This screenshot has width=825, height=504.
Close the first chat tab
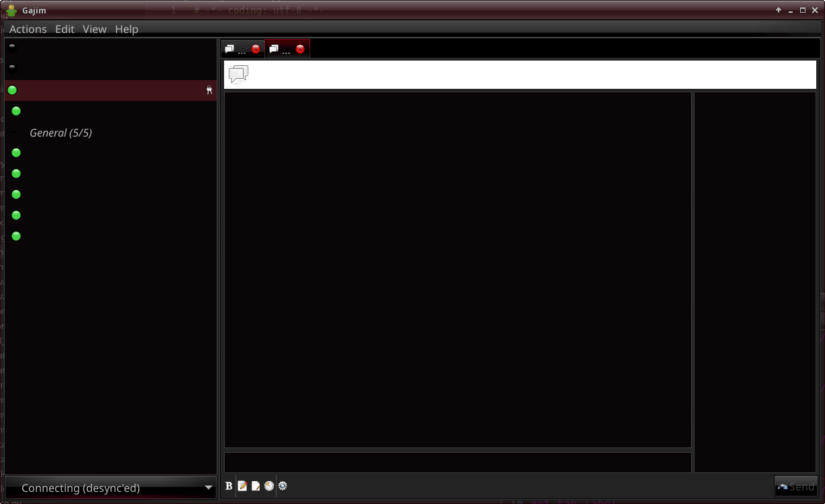256,49
